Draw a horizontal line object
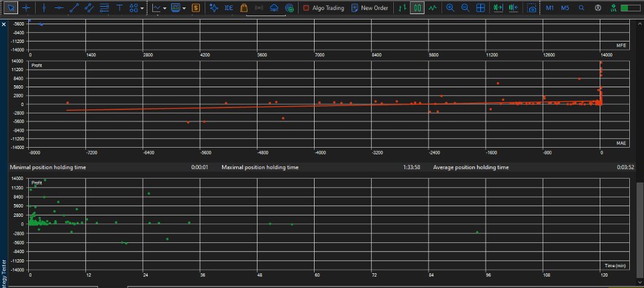This screenshot has width=644, height=288. pyautogui.click(x=59, y=8)
